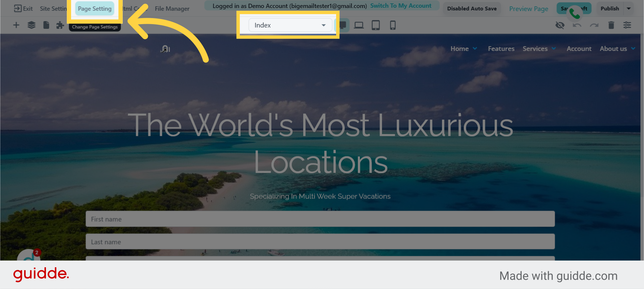Toggle the Disabled Auto Save button
Screen dimensions: 644x289
(x=472, y=9)
